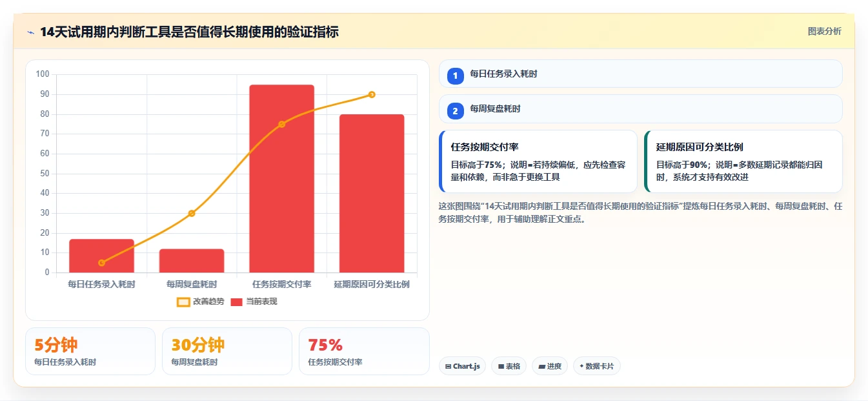The width and height of the screenshot is (868, 401).
Task: Click the chart title heading text
Action: coord(189,32)
